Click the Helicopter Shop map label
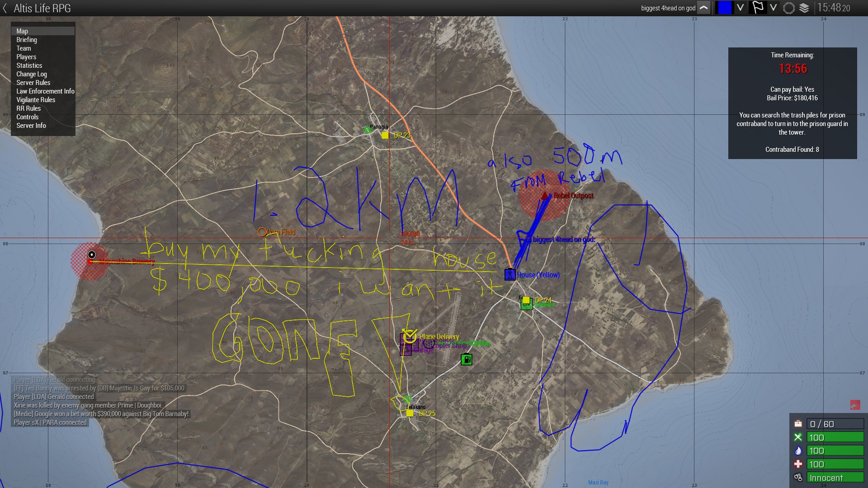Viewport: 868px width, 488px height. (445, 346)
